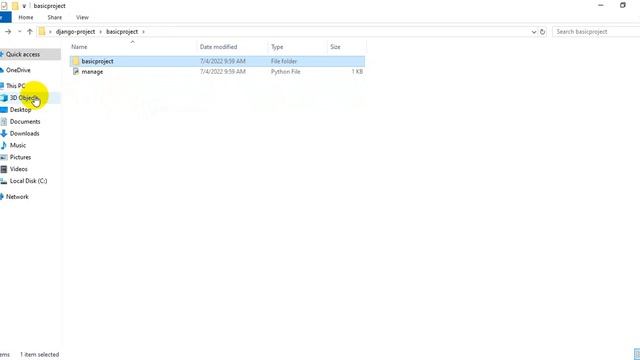The height and width of the screenshot is (360, 640).
Task: Click the Downloads arrow icon in sidebar
Action: tap(4, 133)
